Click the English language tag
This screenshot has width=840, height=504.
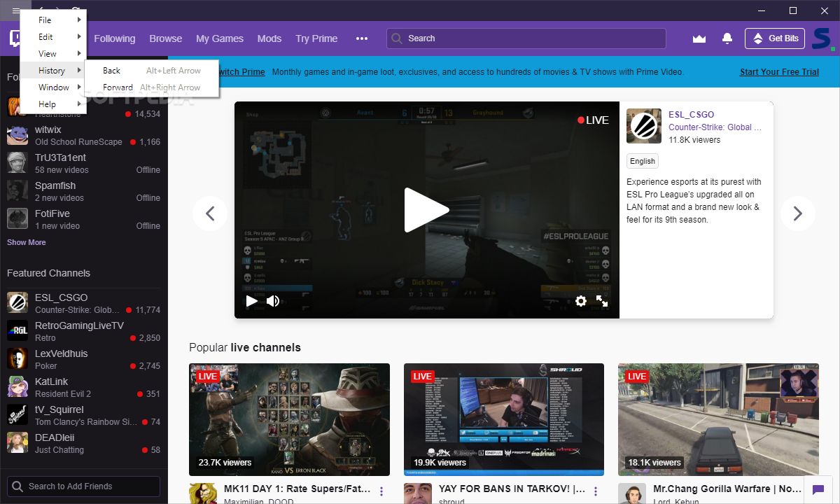click(643, 161)
